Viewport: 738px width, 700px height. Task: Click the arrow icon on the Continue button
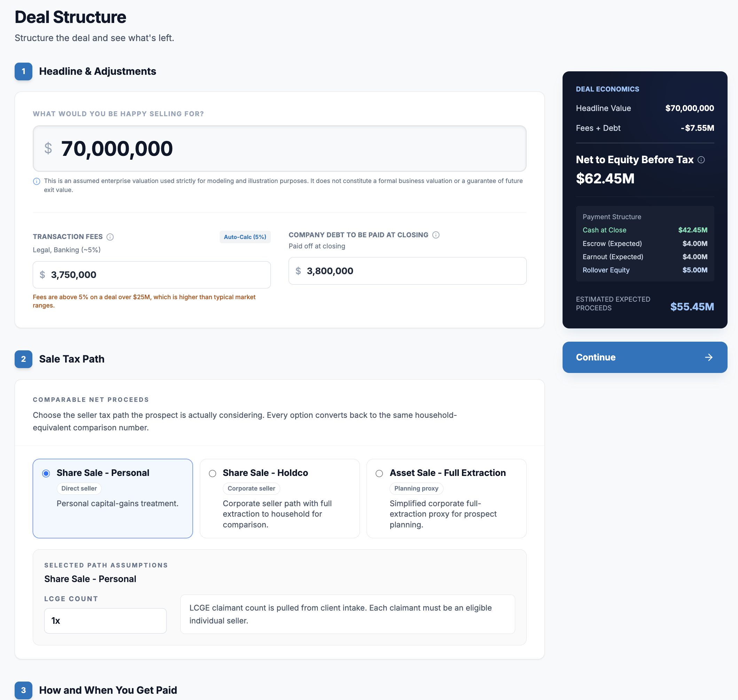(x=709, y=357)
